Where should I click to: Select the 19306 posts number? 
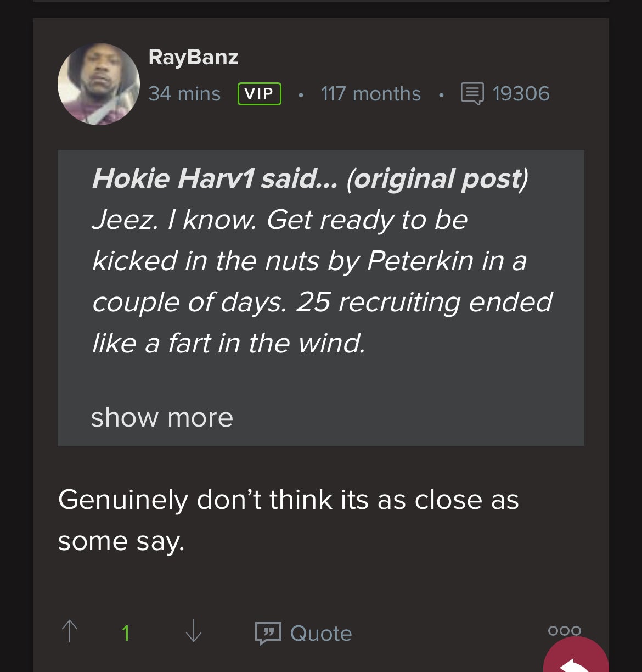coord(521,94)
